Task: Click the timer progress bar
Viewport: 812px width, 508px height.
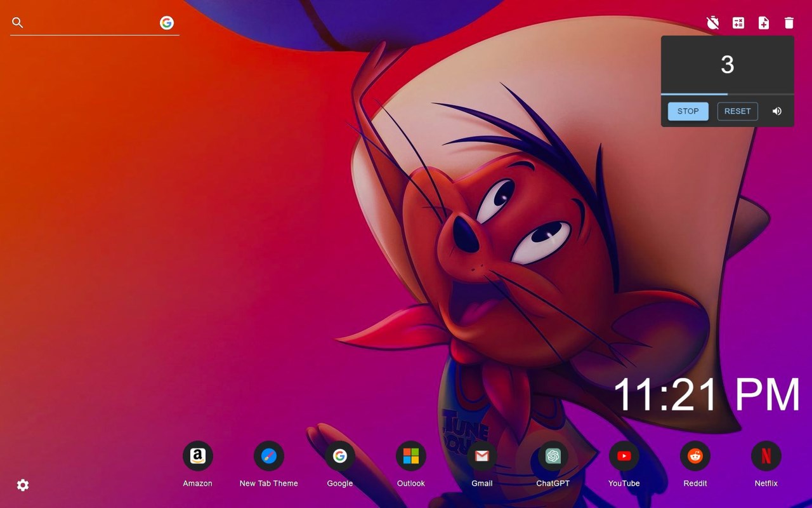Action: (728, 94)
